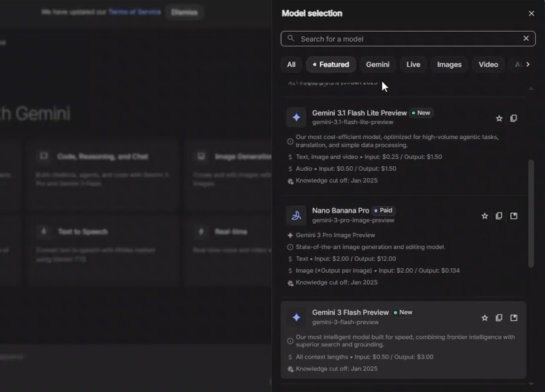Select the Video filter tab
This screenshot has height=392, width=545.
[488, 65]
